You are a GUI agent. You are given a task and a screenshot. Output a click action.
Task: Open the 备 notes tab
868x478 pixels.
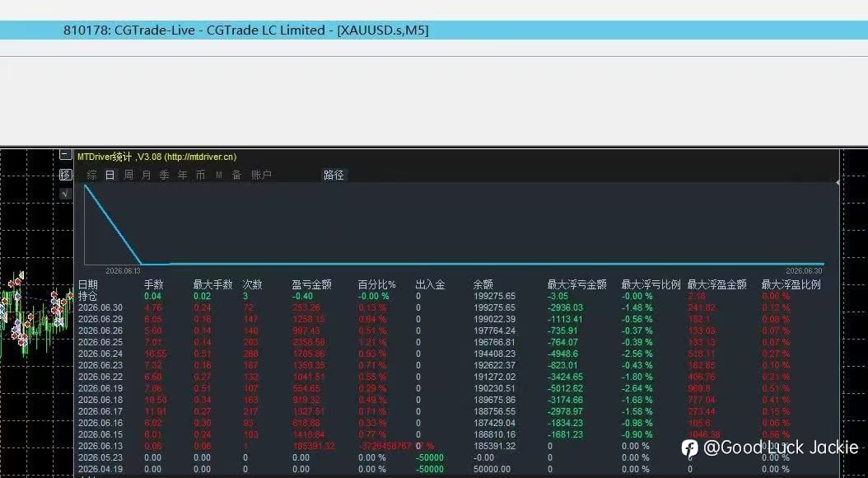pyautogui.click(x=237, y=175)
